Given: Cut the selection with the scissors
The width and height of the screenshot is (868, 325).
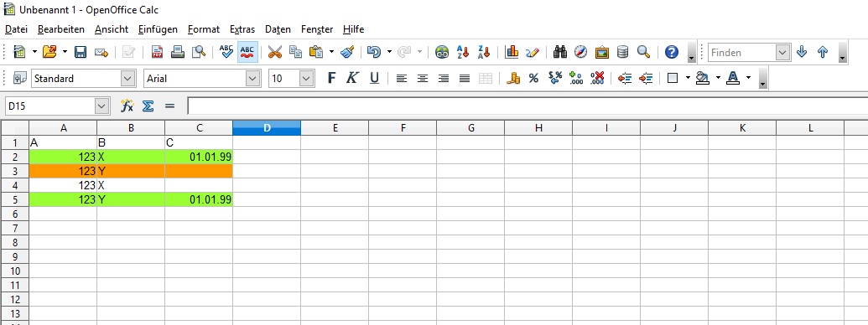Looking at the screenshot, I should pos(275,52).
